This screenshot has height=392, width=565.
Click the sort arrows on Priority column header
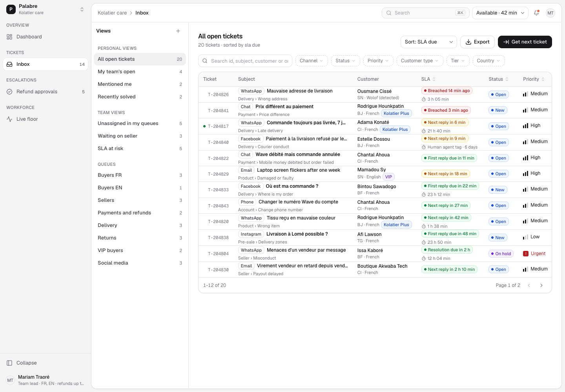(x=543, y=79)
